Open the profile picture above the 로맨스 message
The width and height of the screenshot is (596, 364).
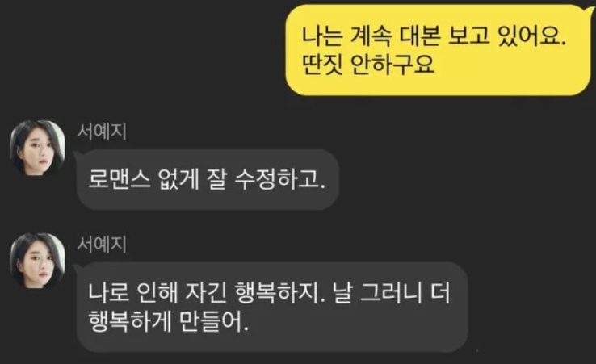coord(37,148)
